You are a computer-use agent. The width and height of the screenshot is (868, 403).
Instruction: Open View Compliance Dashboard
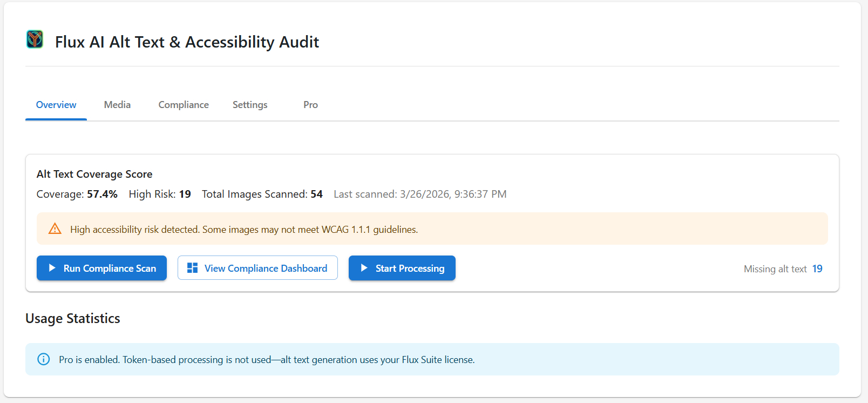point(257,268)
